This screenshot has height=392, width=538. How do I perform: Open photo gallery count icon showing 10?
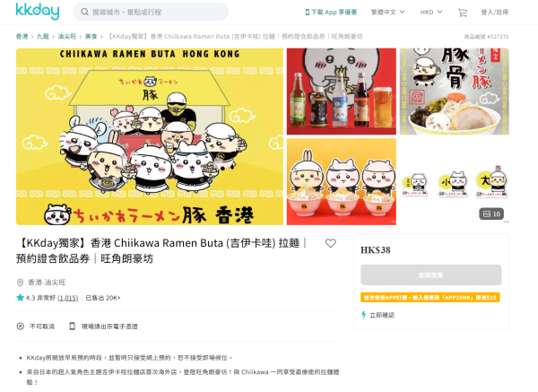pos(491,213)
